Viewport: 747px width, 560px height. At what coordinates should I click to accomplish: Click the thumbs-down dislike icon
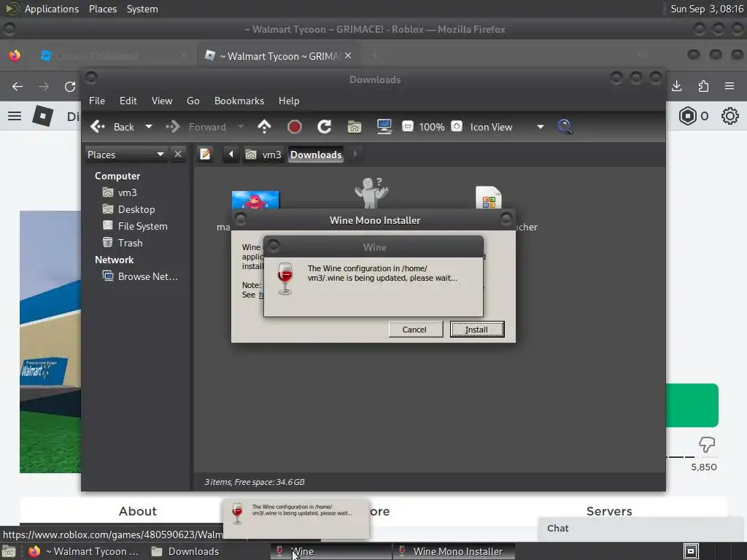pyautogui.click(x=706, y=445)
